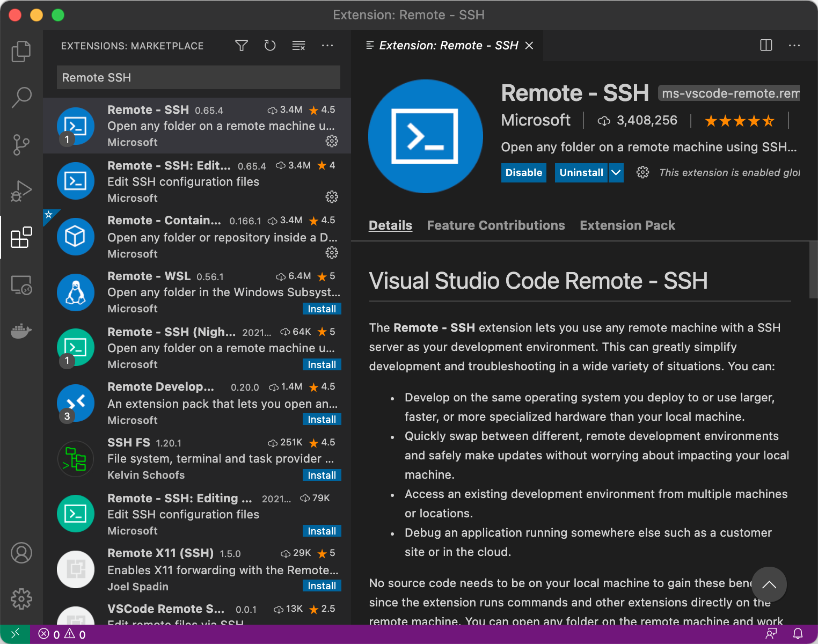Install Remote Development extension pack

(x=322, y=420)
